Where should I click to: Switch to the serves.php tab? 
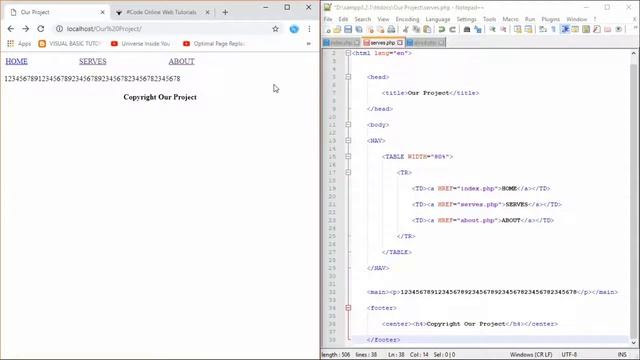click(382, 42)
